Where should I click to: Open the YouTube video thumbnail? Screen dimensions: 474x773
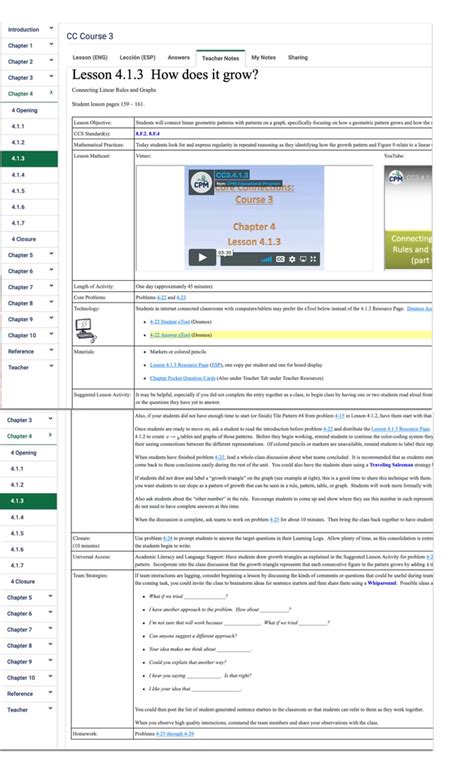[x=408, y=217]
